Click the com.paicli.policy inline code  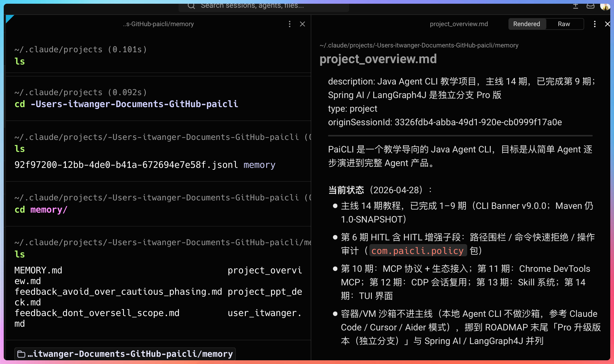[418, 251]
